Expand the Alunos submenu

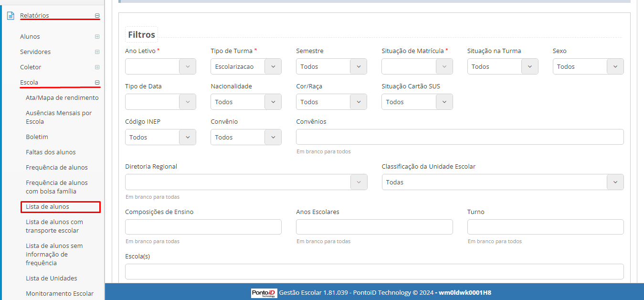[97, 37]
